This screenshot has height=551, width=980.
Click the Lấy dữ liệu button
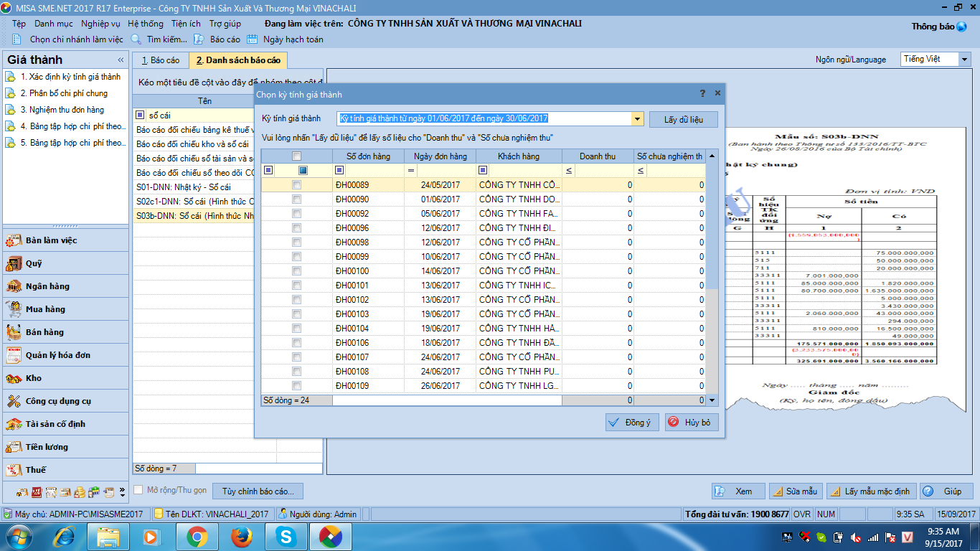pyautogui.click(x=684, y=120)
